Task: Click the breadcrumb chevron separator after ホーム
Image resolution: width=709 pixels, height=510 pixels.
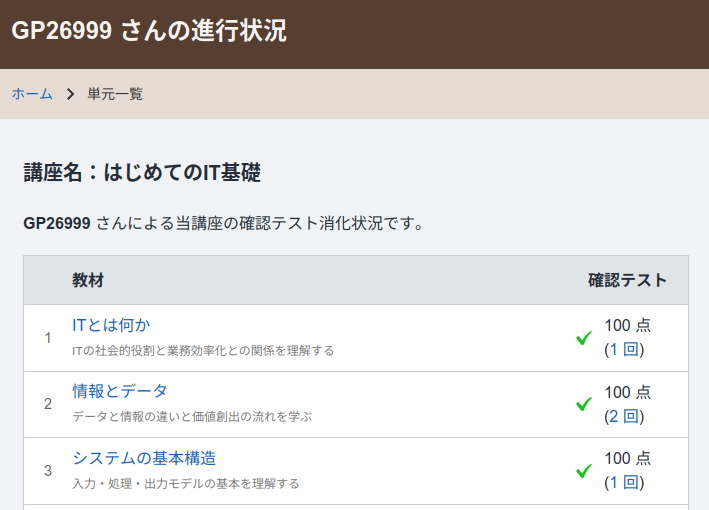Action: pos(70,94)
